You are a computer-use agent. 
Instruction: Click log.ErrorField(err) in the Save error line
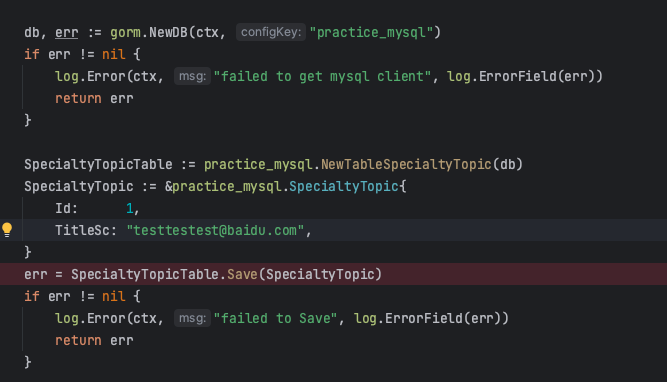point(431,319)
